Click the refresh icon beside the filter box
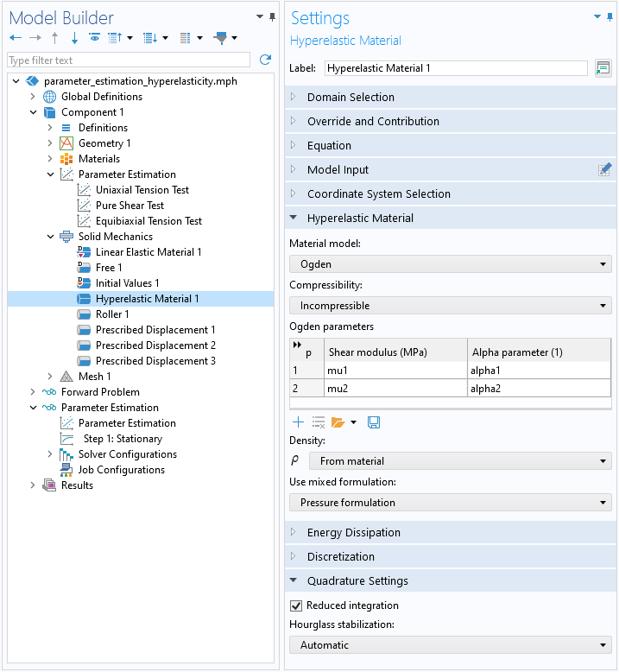This screenshot has width=619, height=672. pos(265,60)
